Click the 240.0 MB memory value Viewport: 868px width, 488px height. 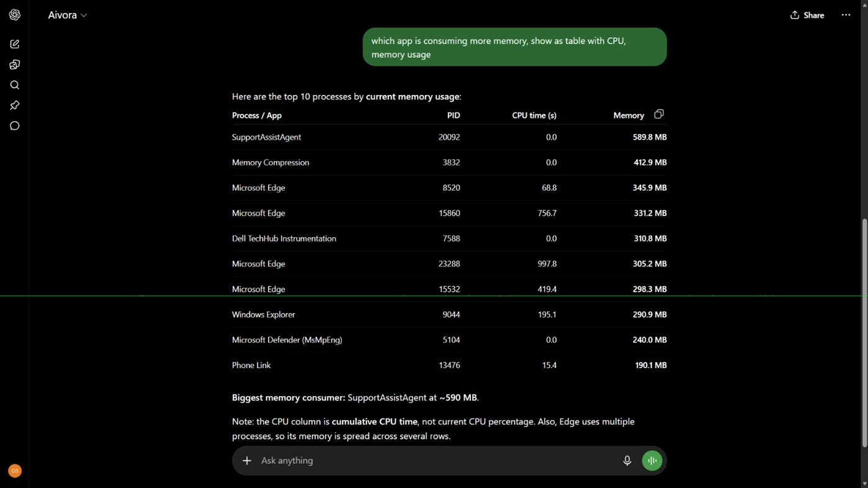tap(650, 340)
